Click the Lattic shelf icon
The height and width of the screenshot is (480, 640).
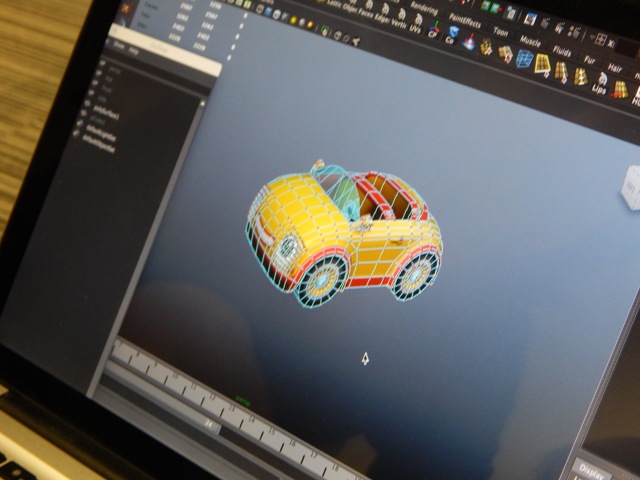coord(334,3)
